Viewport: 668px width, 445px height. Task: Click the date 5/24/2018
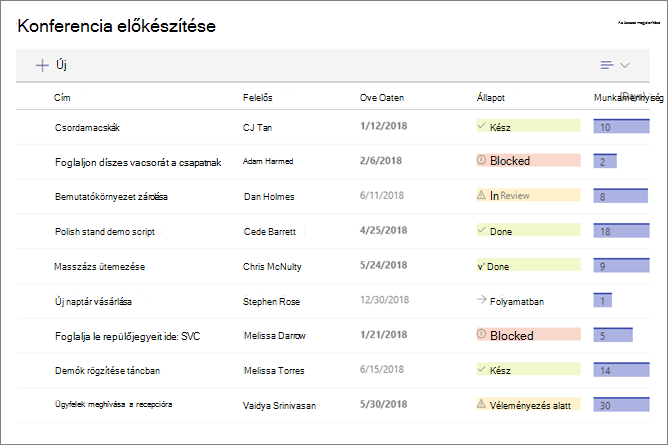tap(383, 265)
